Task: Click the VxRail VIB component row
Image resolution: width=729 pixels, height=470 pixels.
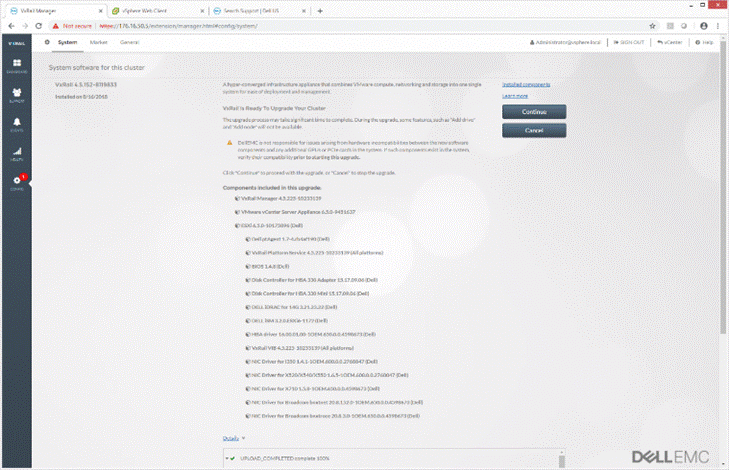Action: coord(299,348)
